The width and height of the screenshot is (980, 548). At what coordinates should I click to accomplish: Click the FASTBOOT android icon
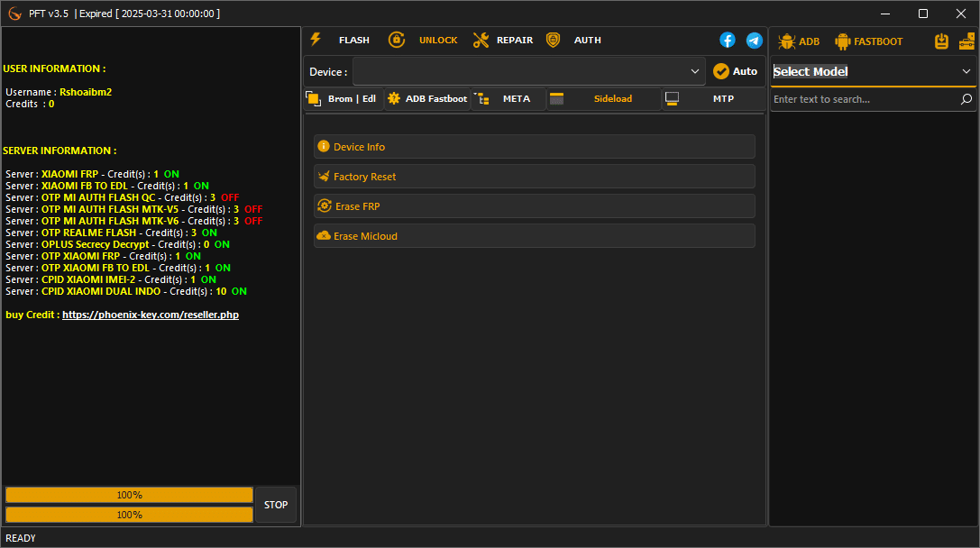tap(843, 41)
